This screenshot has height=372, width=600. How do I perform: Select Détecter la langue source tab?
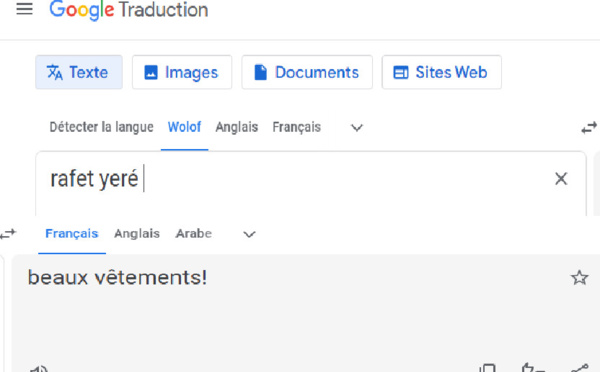(x=101, y=127)
